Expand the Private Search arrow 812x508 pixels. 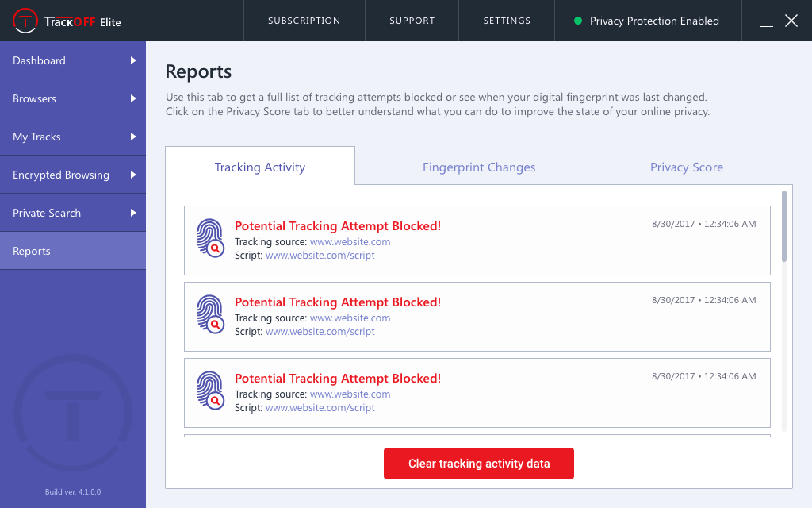(133, 213)
